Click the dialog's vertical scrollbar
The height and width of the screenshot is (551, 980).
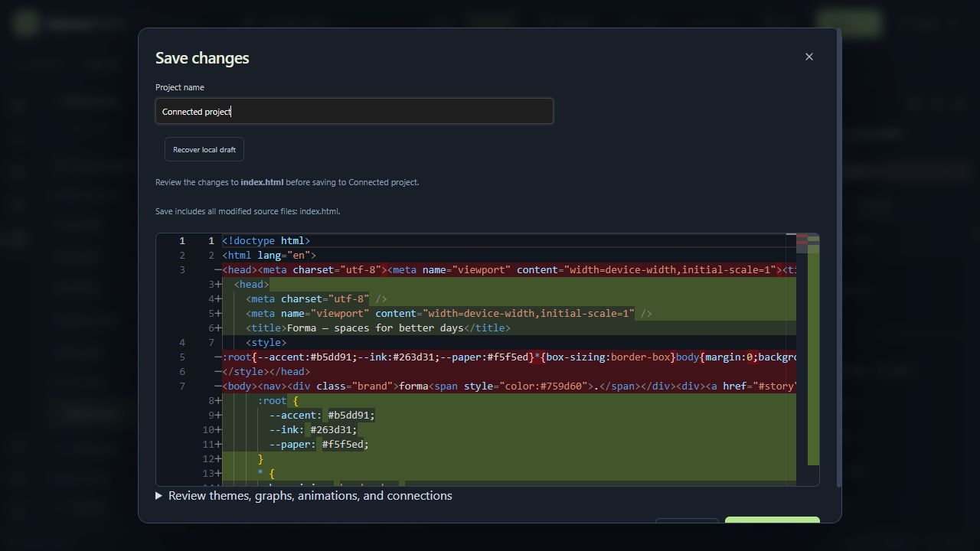point(839,258)
